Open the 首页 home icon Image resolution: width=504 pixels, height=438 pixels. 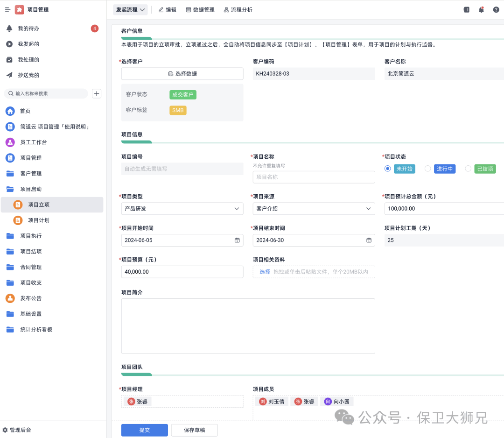(10, 111)
